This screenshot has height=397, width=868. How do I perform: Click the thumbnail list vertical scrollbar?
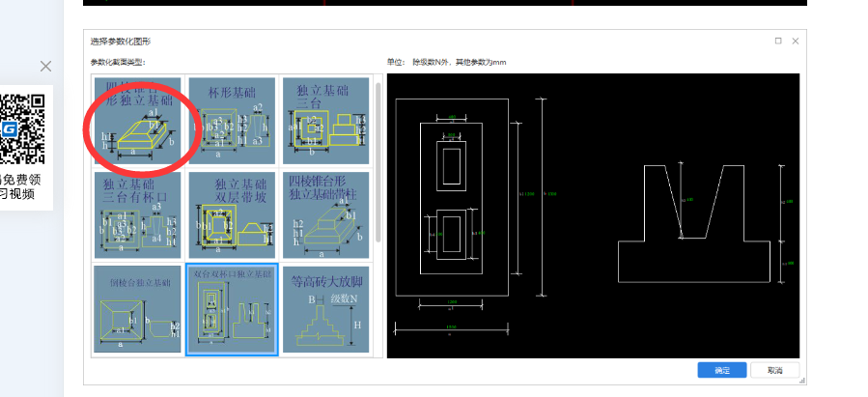click(378, 162)
